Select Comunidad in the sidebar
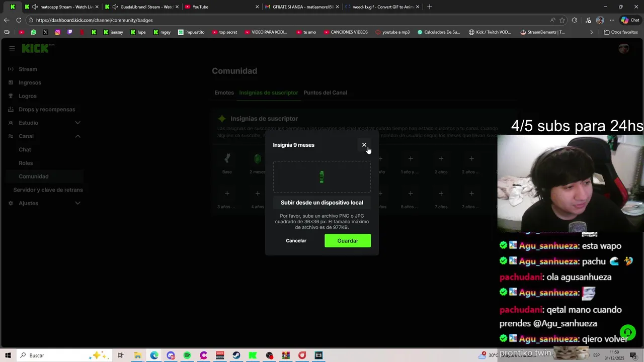The height and width of the screenshot is (362, 644). 34,176
